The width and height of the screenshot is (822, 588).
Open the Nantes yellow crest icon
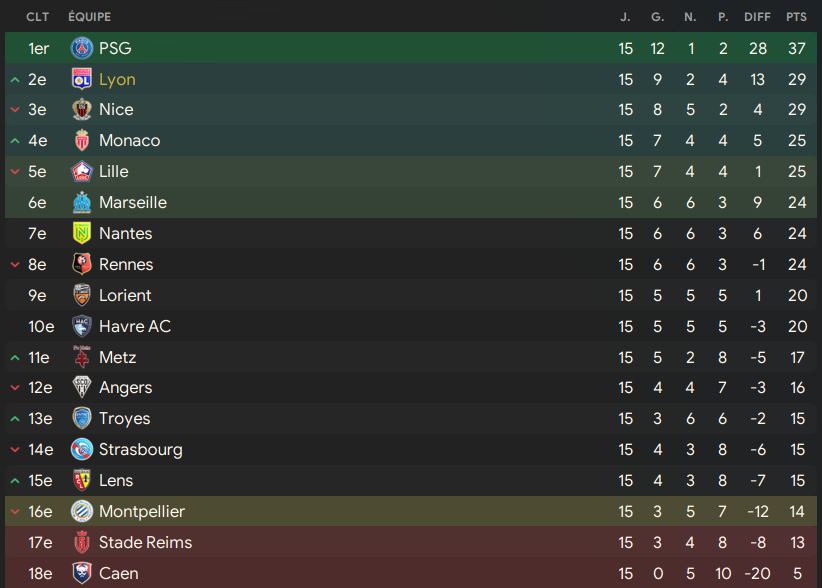82,233
